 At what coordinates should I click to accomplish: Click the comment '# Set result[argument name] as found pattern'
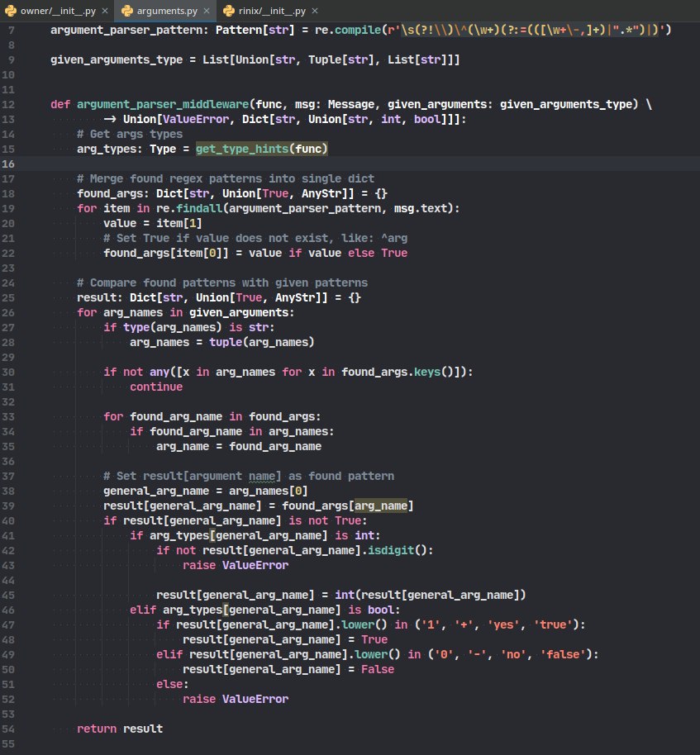pos(249,476)
